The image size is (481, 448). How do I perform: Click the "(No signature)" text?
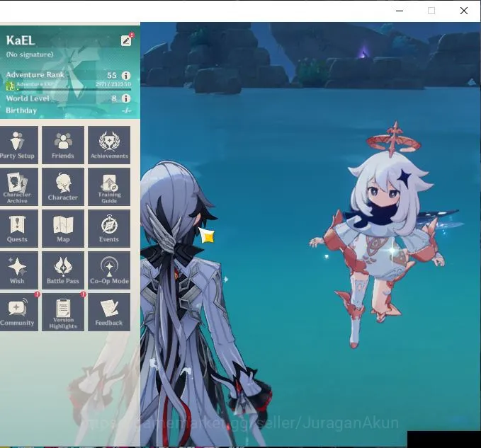tap(30, 54)
